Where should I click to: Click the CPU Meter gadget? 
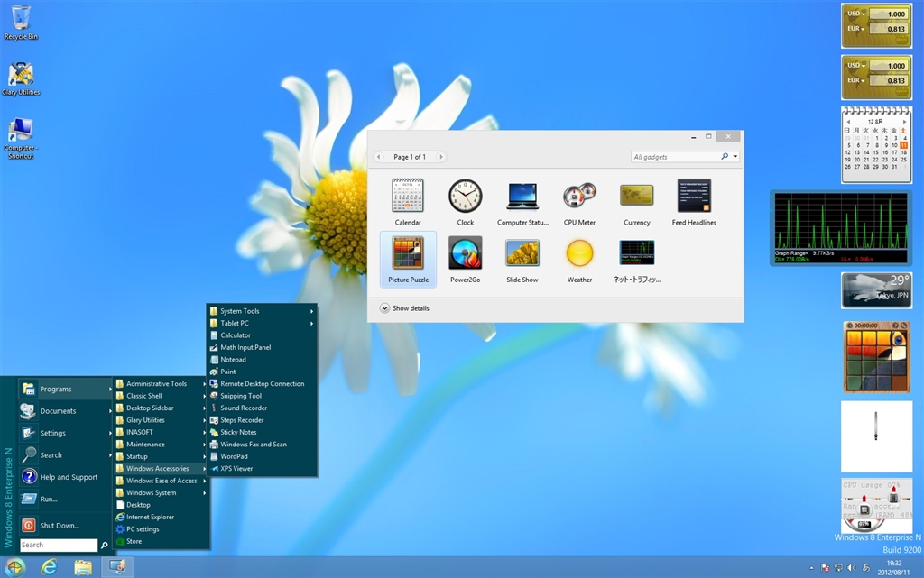[579, 197]
